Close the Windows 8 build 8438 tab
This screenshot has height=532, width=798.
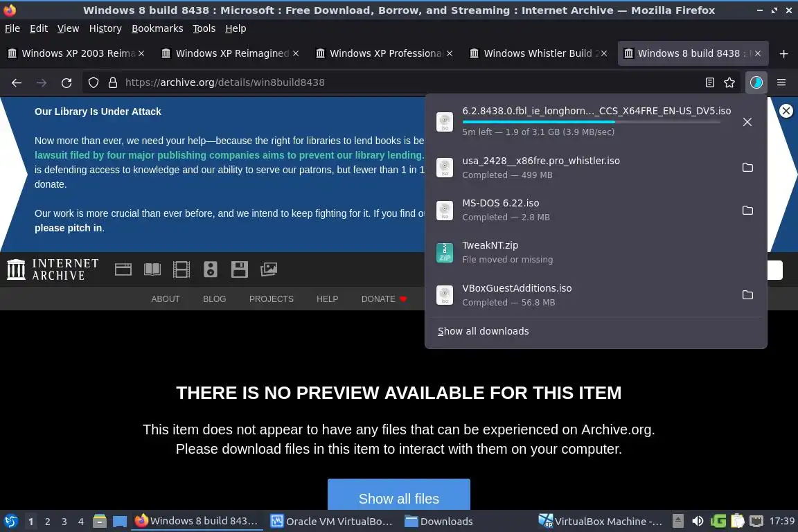tap(757, 53)
